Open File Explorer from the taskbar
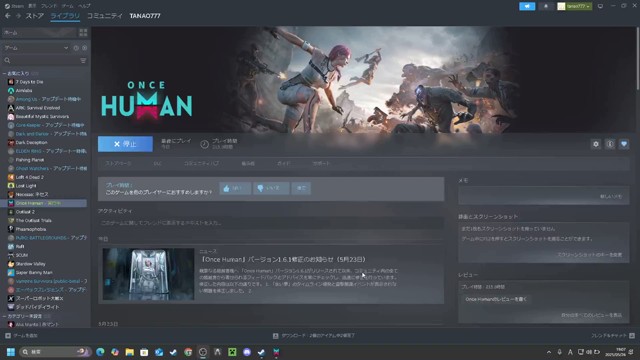The width and height of the screenshot is (640, 360). [129, 352]
